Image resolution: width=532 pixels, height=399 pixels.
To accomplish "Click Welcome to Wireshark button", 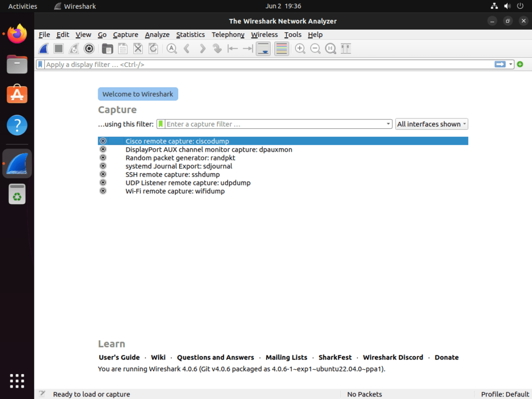I will 138,94.
